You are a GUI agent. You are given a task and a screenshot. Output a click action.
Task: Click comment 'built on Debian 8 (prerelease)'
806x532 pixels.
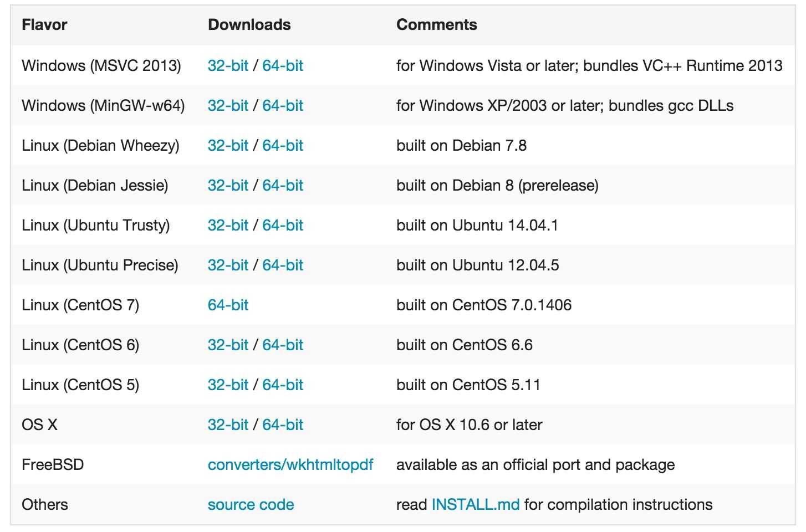[497, 185]
